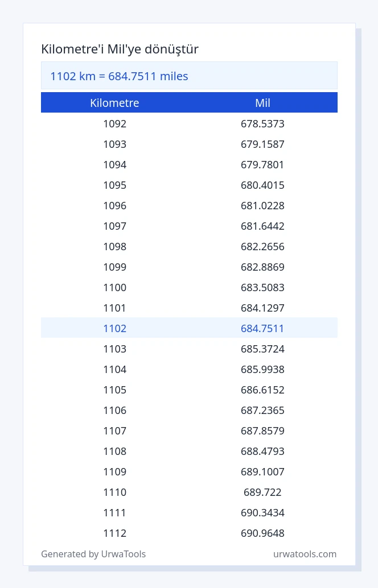
Task: Select the 678.5373 mil value
Action: pyautogui.click(x=262, y=123)
